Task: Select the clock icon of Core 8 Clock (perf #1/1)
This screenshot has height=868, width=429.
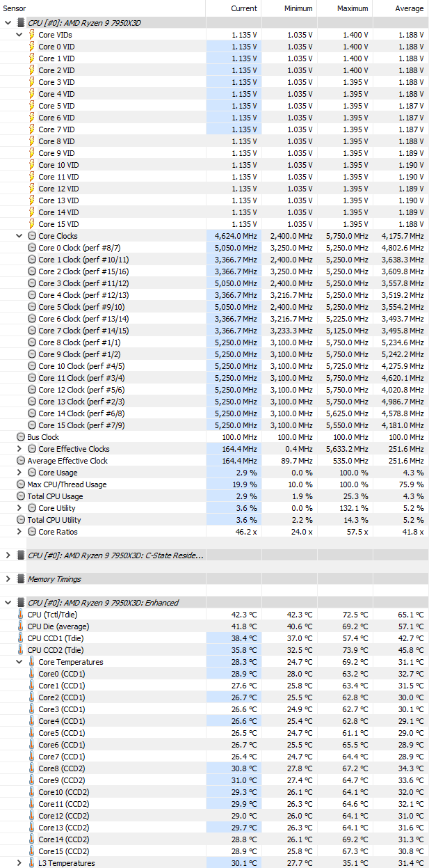Action: (32, 342)
